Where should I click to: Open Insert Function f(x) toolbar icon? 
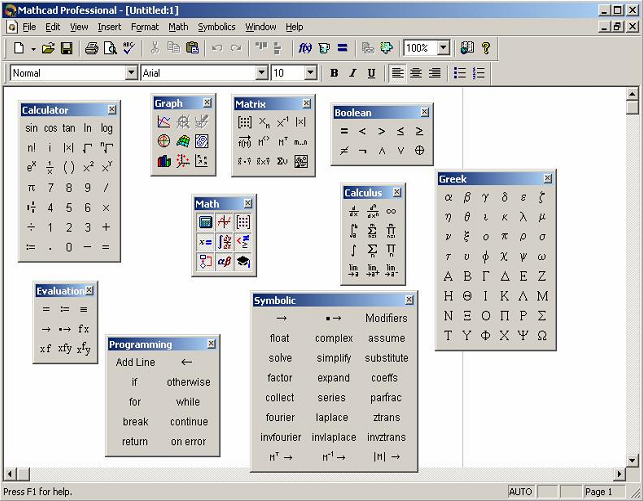305,48
